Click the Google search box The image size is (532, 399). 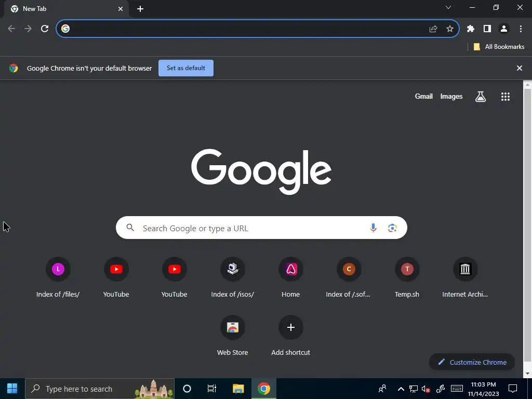261,228
